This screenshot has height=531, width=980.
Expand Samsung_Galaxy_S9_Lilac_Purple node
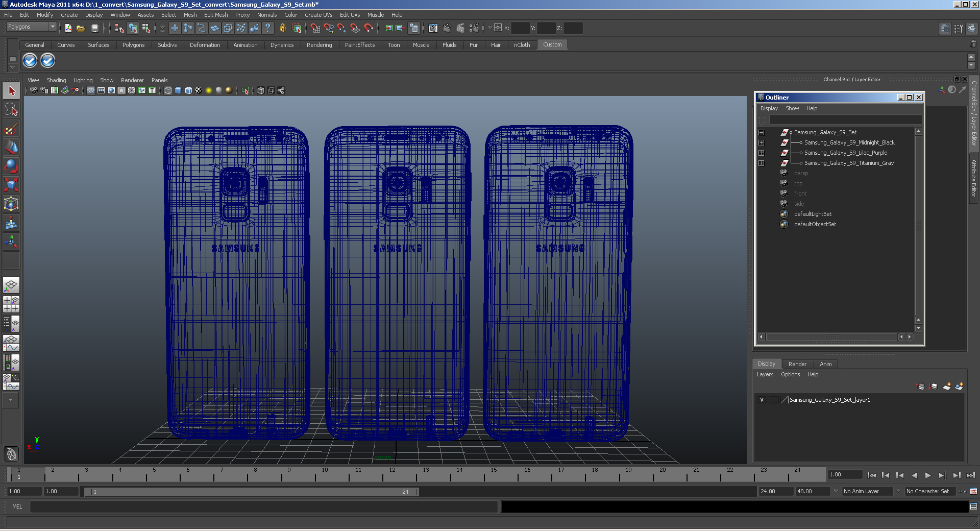point(761,153)
